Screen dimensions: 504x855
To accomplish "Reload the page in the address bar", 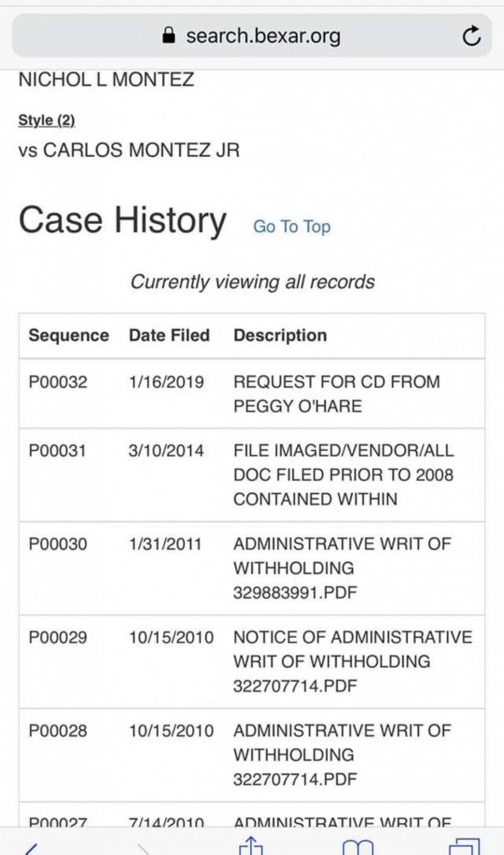I will (471, 36).
